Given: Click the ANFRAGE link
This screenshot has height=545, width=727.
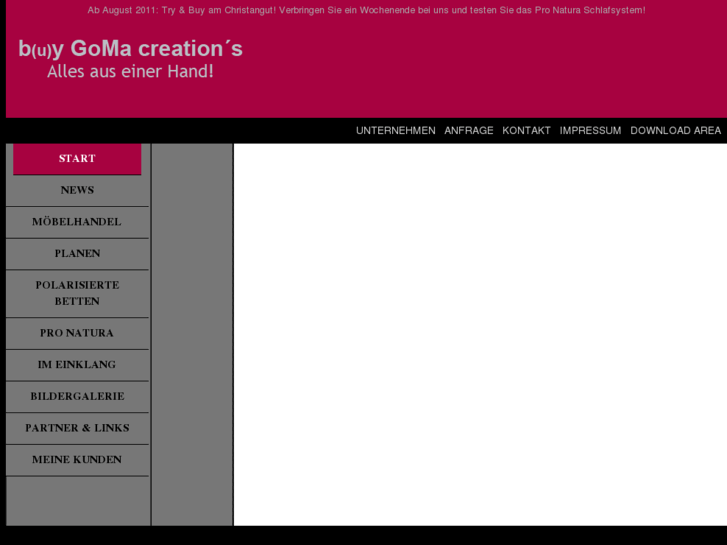Looking at the screenshot, I should [x=469, y=131].
